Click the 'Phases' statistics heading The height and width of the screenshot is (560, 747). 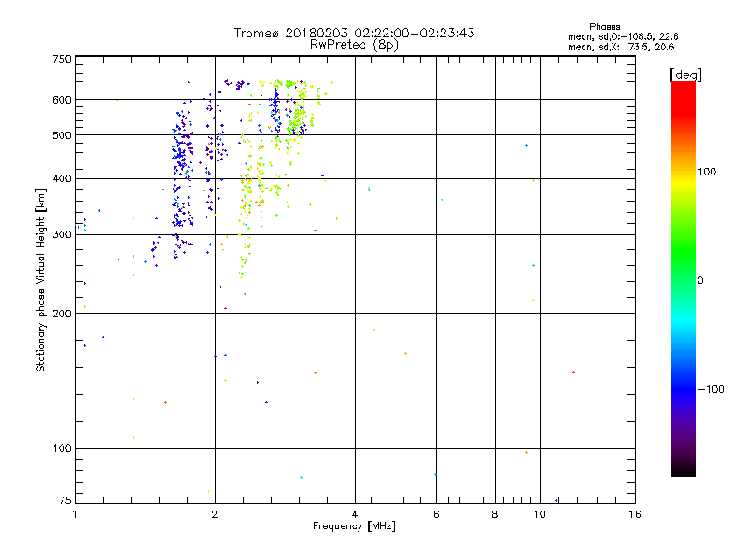[x=604, y=27]
